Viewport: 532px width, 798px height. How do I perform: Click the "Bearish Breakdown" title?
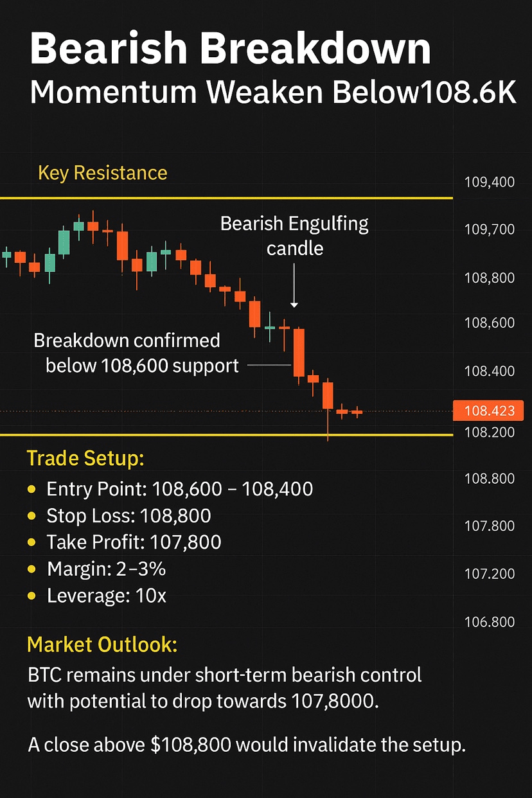pos(230,49)
